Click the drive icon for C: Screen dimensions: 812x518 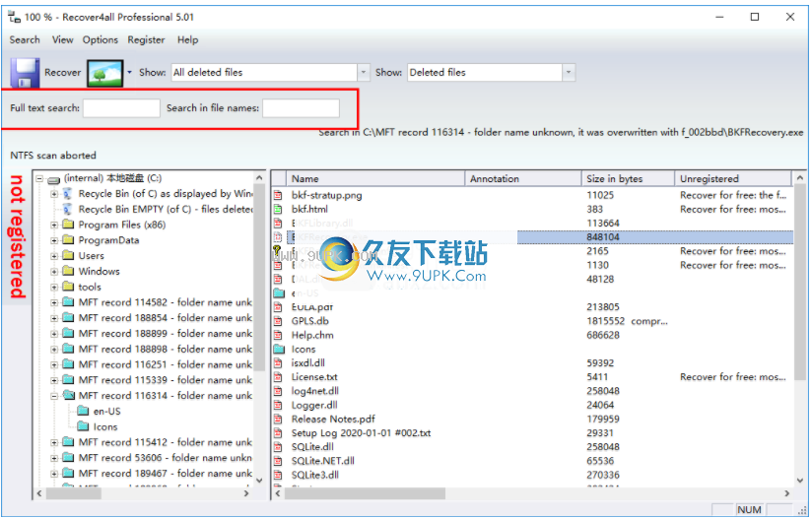coord(54,179)
